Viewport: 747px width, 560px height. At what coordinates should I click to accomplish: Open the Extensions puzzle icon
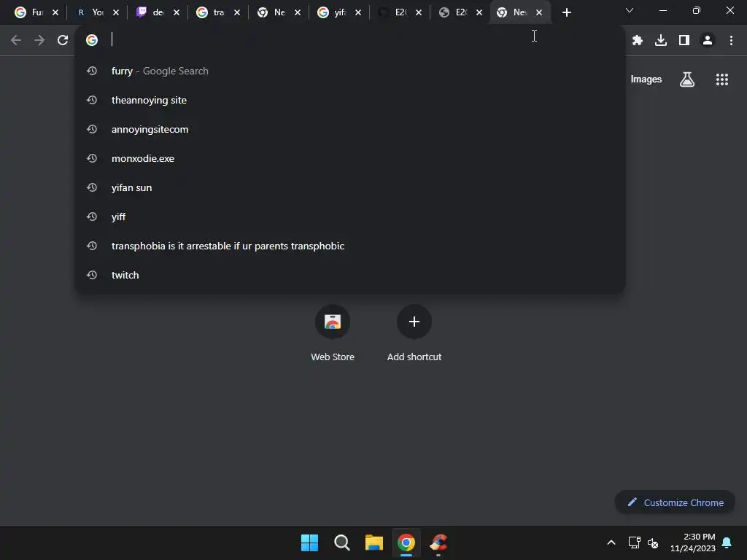click(x=638, y=41)
